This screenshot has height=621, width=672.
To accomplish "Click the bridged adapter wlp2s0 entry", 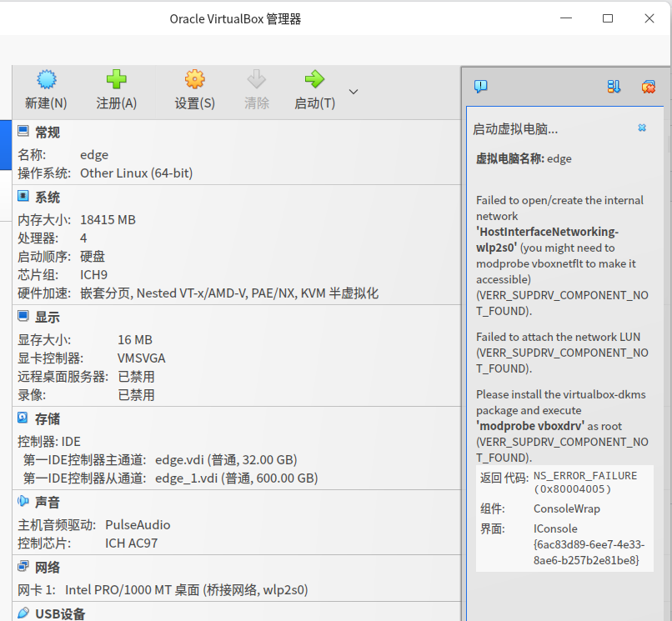I will [x=187, y=590].
